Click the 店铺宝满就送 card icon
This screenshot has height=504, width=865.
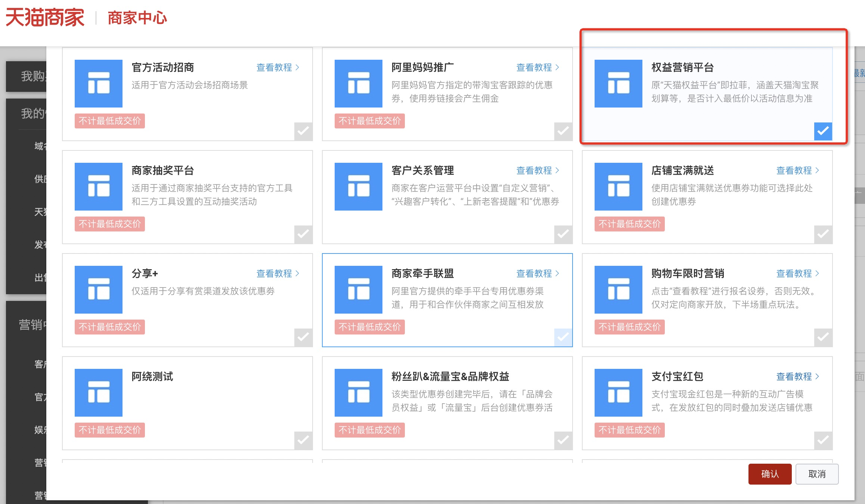[x=618, y=187]
